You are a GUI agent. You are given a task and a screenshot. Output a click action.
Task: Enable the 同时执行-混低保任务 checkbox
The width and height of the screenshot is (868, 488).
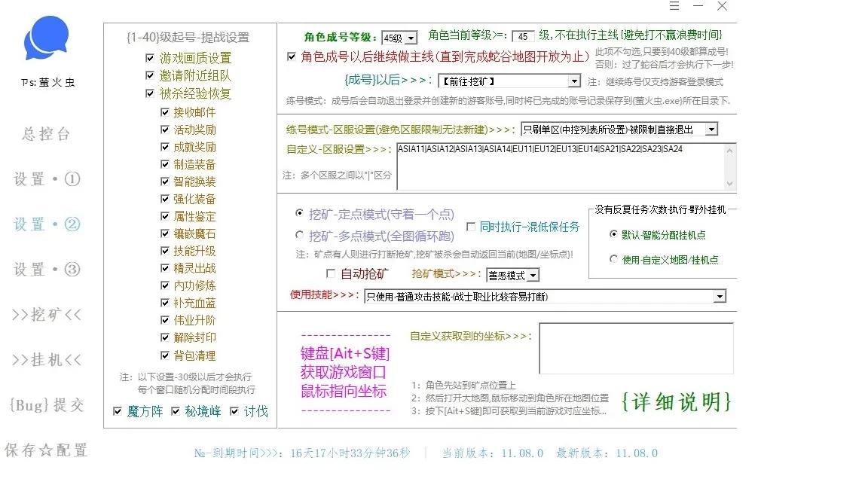coord(471,227)
